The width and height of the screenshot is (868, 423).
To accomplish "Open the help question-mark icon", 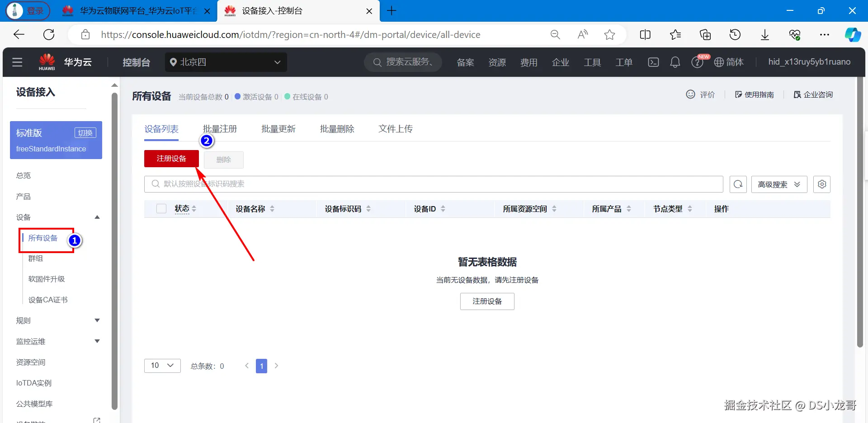I will 697,62.
